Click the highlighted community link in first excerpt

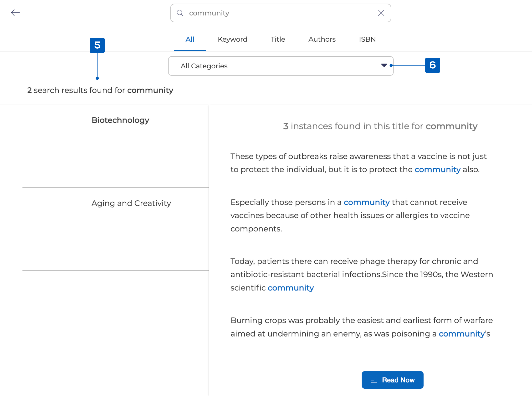[x=437, y=169]
